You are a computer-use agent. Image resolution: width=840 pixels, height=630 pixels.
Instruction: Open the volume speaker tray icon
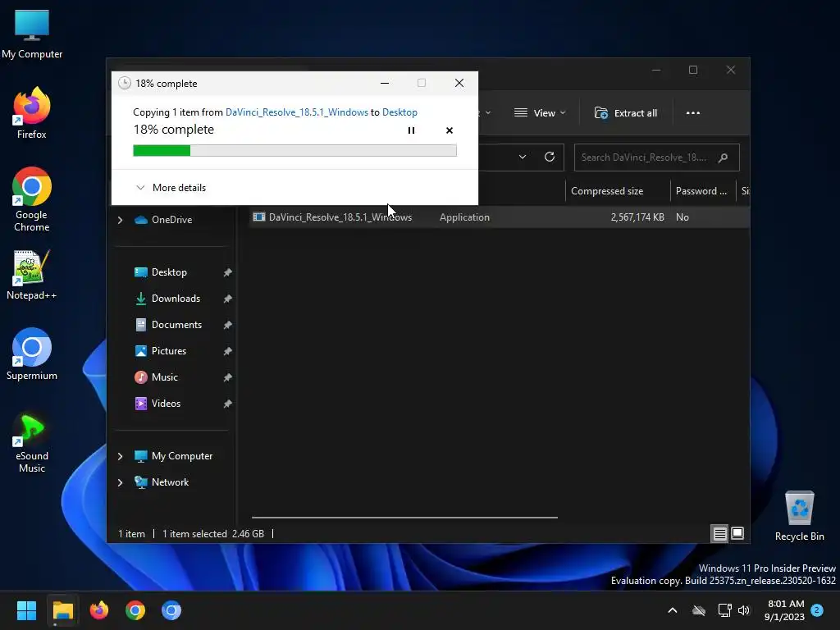click(x=743, y=610)
